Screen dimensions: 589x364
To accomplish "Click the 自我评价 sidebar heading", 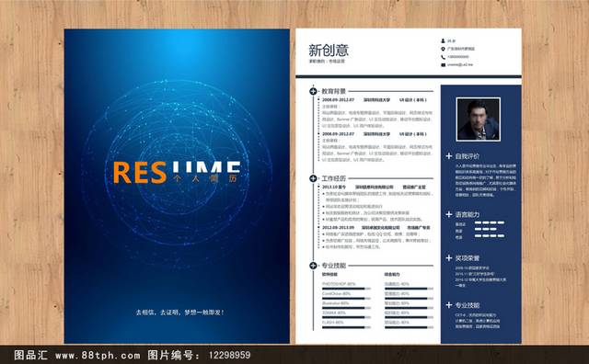I will click(x=468, y=156).
